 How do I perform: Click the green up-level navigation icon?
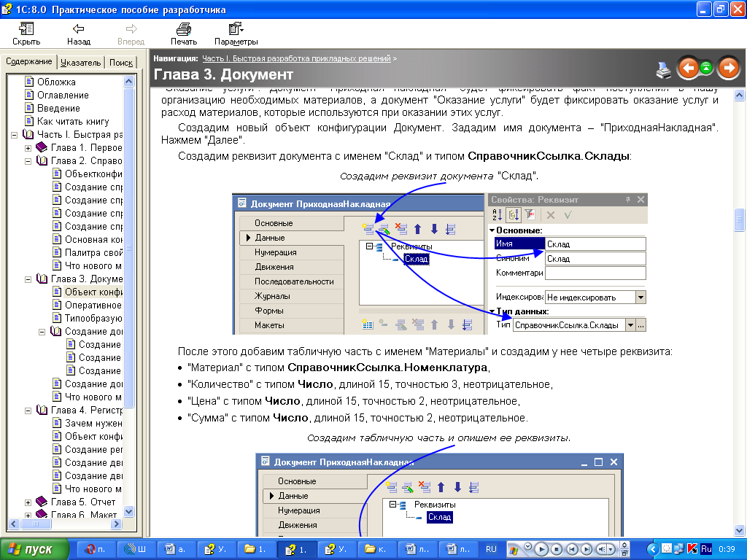(706, 69)
